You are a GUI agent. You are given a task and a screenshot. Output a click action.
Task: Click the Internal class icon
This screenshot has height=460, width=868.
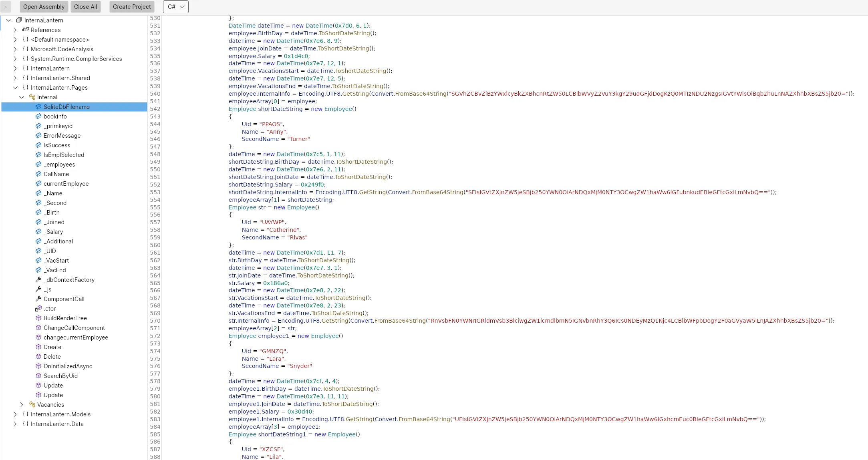pos(32,97)
